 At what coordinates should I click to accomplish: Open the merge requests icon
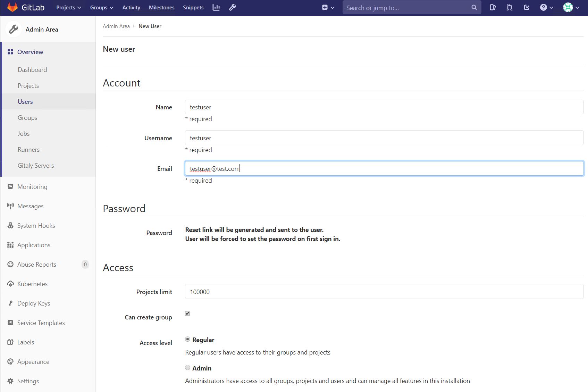point(509,7)
